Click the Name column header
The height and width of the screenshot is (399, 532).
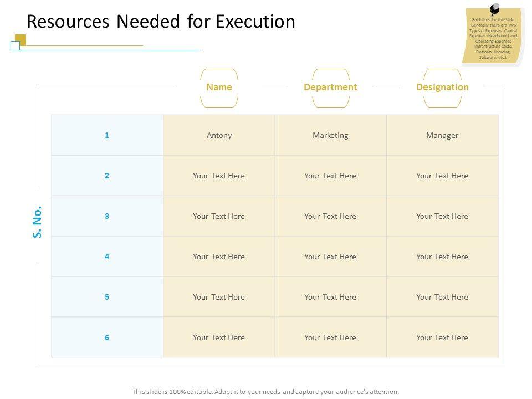219,87
